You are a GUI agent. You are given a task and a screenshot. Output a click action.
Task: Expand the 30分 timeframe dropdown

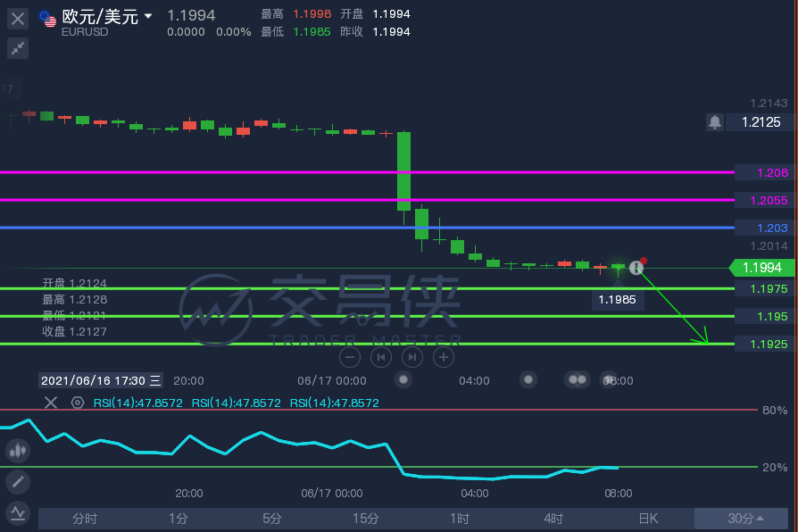tap(745, 519)
